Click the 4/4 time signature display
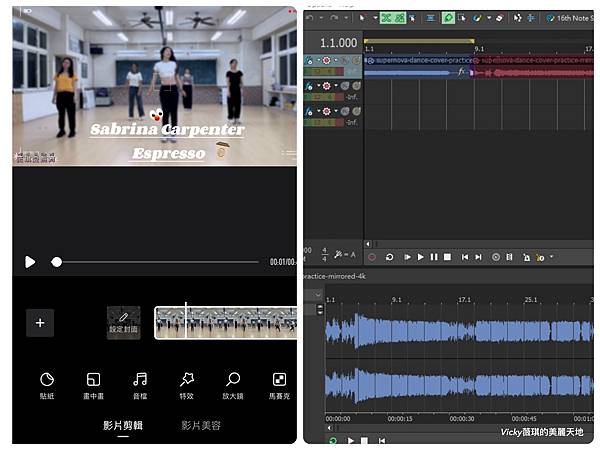Viewport: 600px width, 450px height. pyautogui.click(x=325, y=254)
